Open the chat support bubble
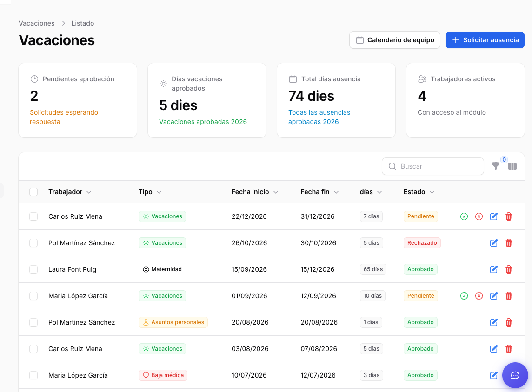 (x=515, y=375)
